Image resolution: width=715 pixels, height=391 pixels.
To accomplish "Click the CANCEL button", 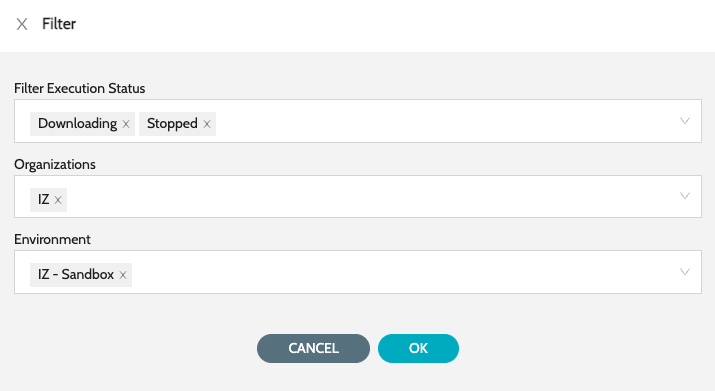I will [x=313, y=349].
